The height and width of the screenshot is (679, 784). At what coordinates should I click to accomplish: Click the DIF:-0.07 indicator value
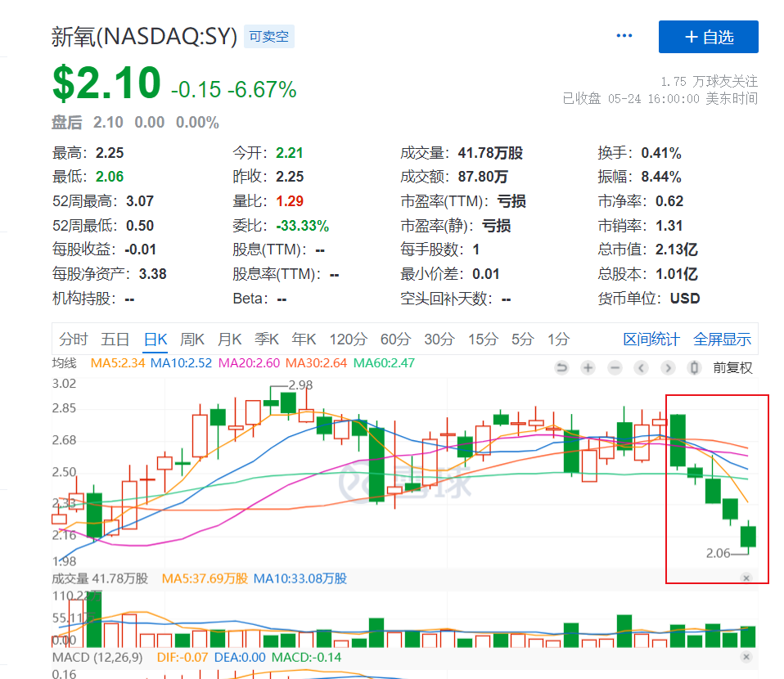point(182,657)
